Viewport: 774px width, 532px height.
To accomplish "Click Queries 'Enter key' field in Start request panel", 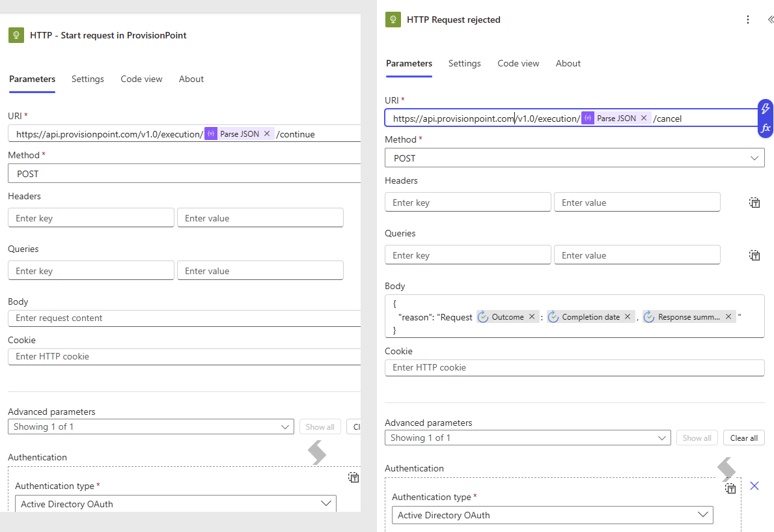I will tap(91, 271).
